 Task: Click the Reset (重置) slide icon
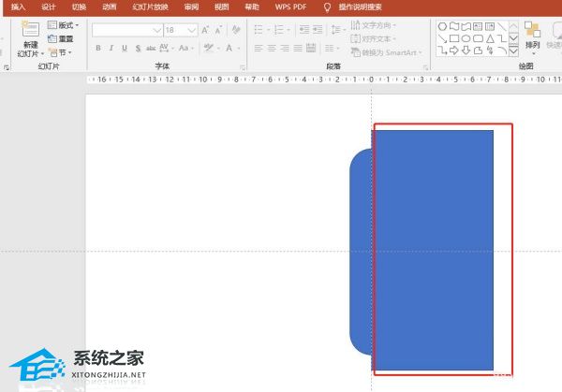click(52, 39)
